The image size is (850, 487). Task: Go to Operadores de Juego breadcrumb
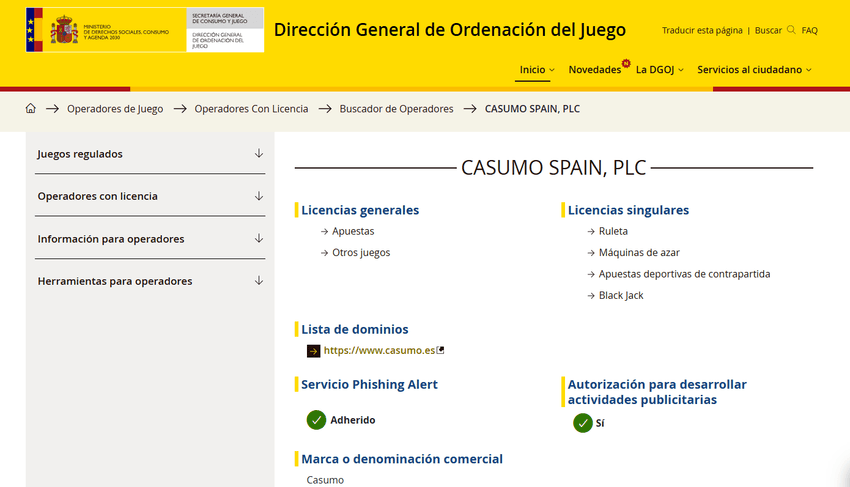pos(115,108)
